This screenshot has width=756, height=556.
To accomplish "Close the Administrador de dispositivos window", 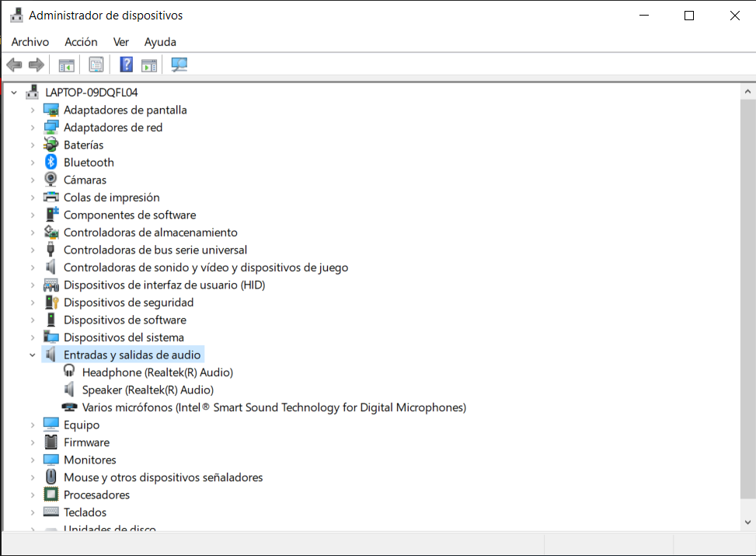I will (734, 16).
